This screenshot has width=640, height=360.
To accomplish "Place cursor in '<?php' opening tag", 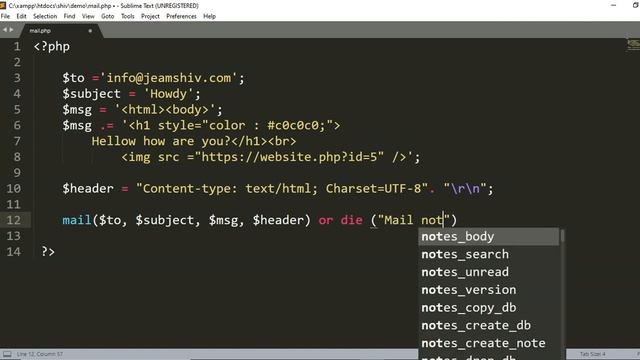I will pyautogui.click(x=52, y=47).
